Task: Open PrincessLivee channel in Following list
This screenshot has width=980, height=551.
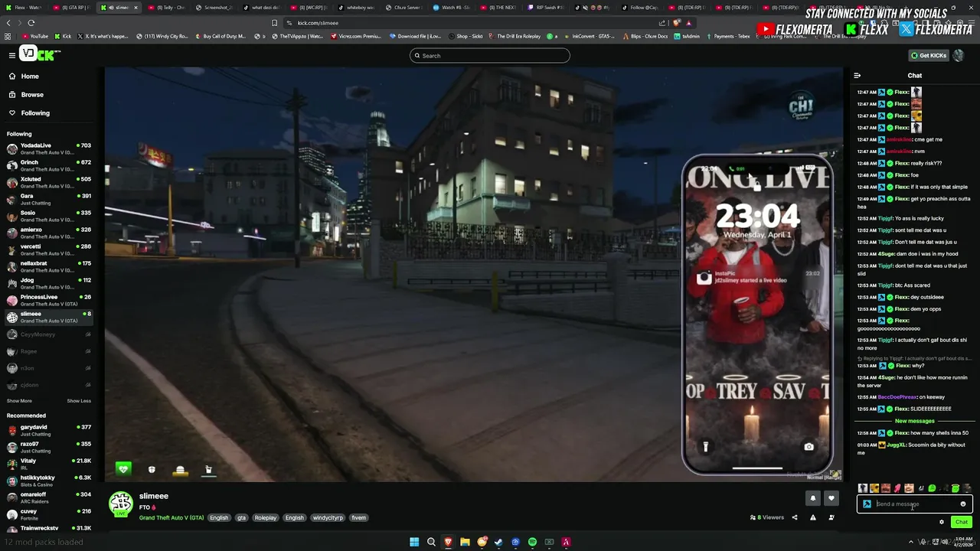Action: [x=48, y=300]
